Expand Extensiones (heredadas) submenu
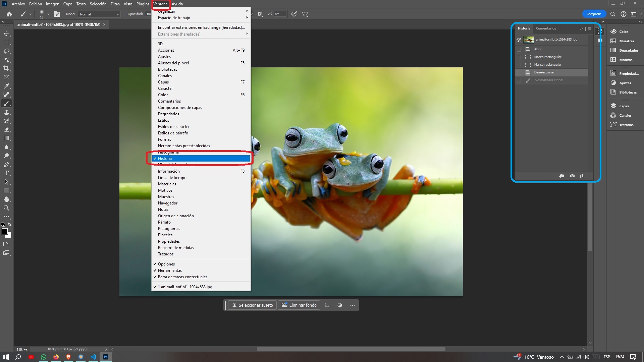 (201, 34)
